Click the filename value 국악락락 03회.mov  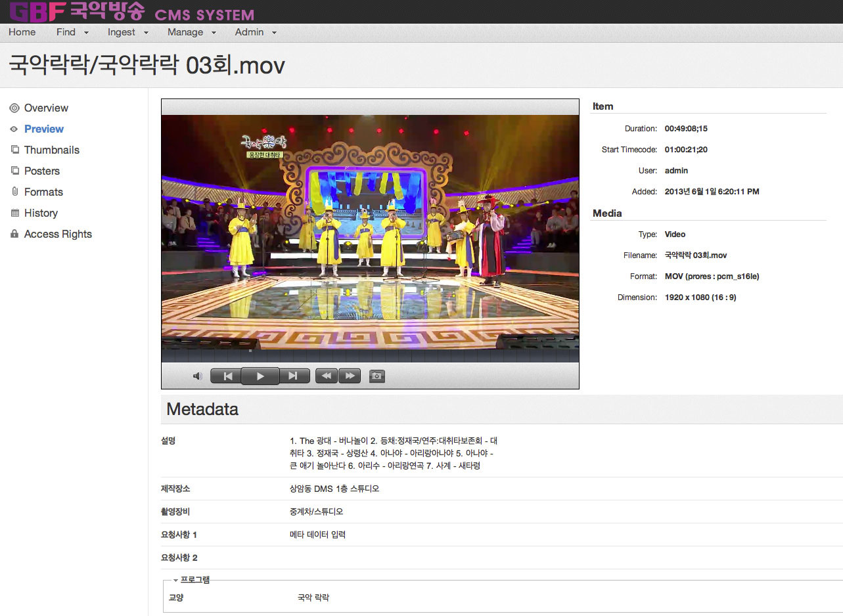[696, 255]
